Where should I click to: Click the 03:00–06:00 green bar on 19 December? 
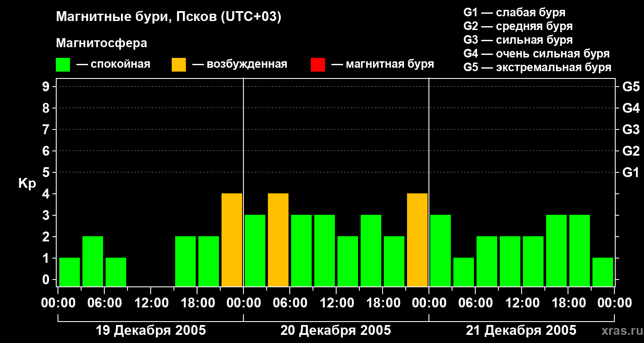(x=93, y=261)
